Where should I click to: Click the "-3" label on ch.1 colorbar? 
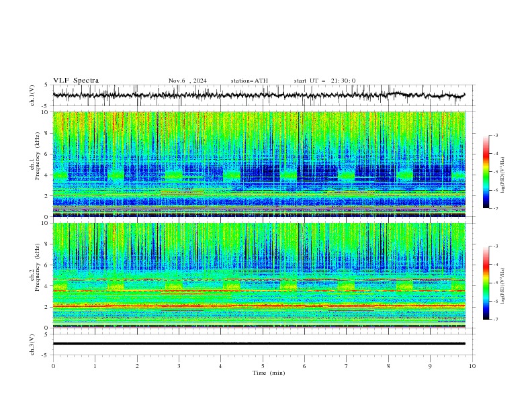pos(495,136)
